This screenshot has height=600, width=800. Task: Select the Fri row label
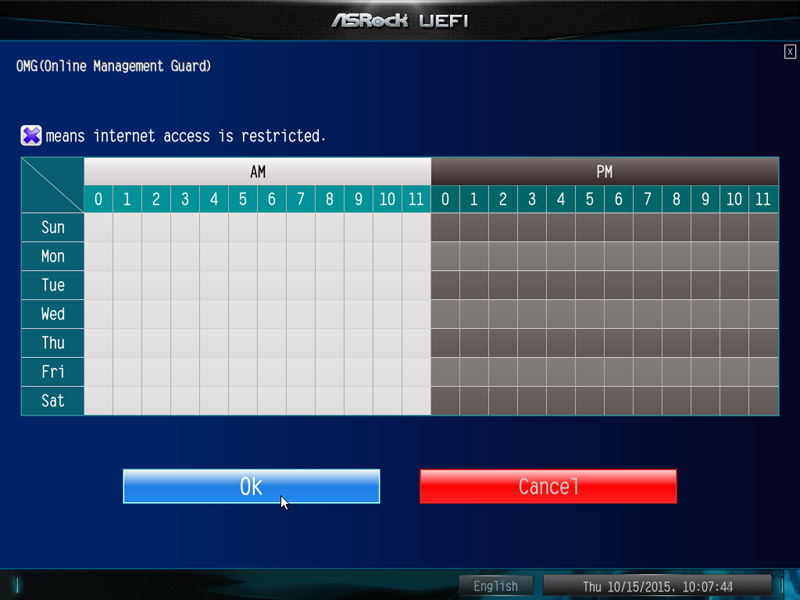(x=53, y=371)
